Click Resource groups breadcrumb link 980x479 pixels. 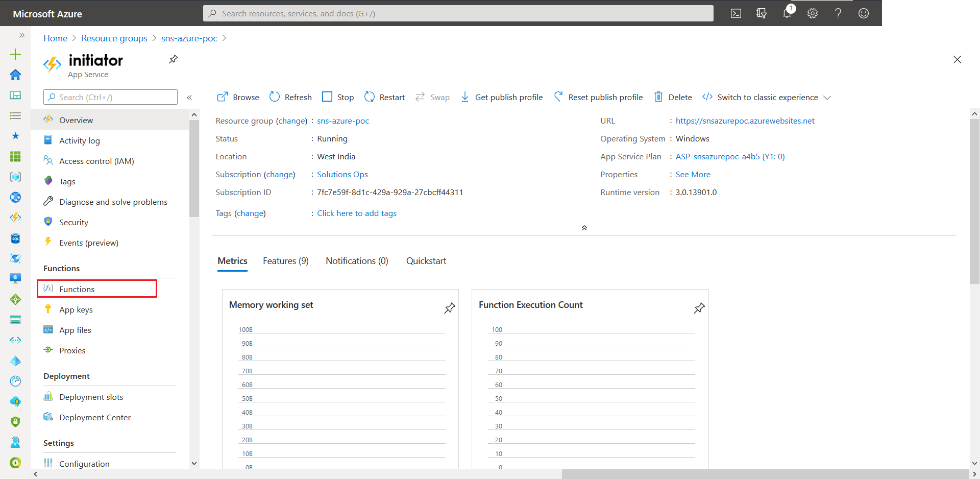114,38
